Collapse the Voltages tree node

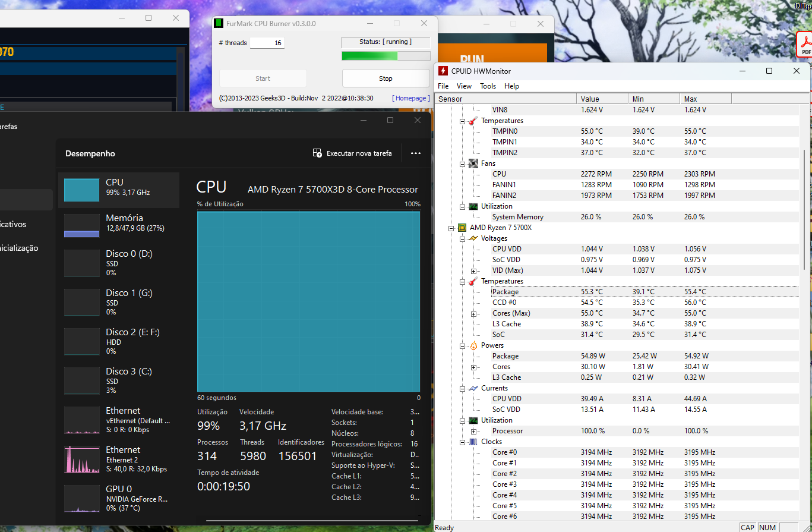[x=463, y=238]
